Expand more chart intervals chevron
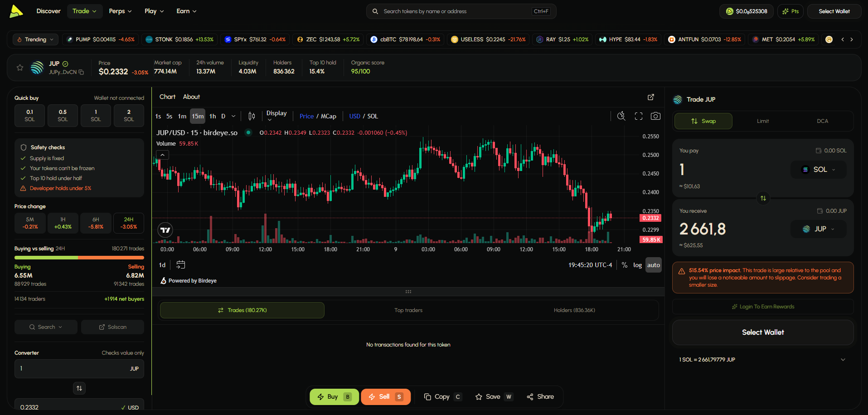Viewport: 868px width, 415px height. click(x=233, y=116)
